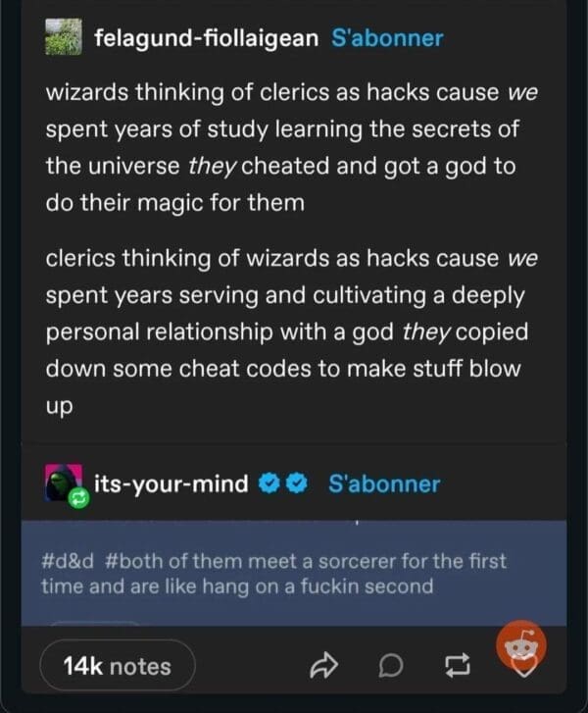Open felagund-fiollaigean's avatar thumbnail
This screenshot has width=588, height=713.
tap(64, 37)
